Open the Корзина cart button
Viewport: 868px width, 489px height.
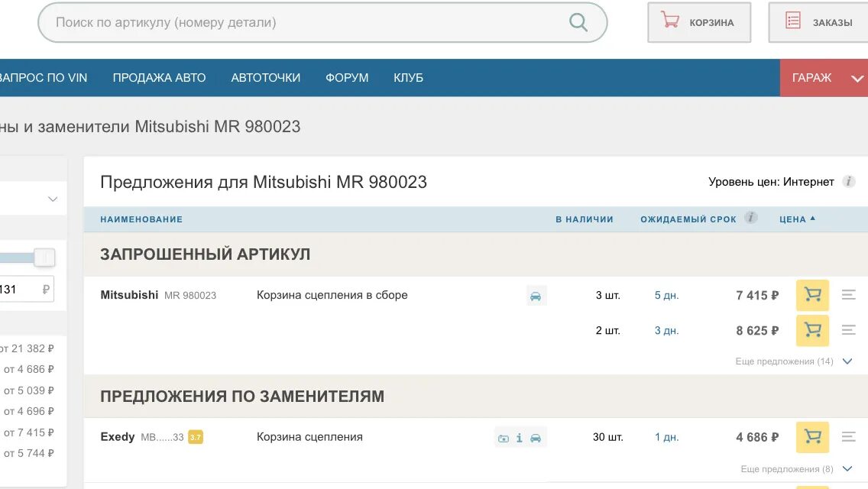699,22
